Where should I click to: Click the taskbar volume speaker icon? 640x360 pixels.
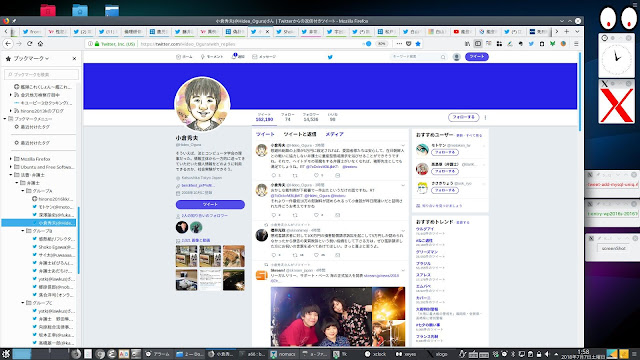click(547, 354)
